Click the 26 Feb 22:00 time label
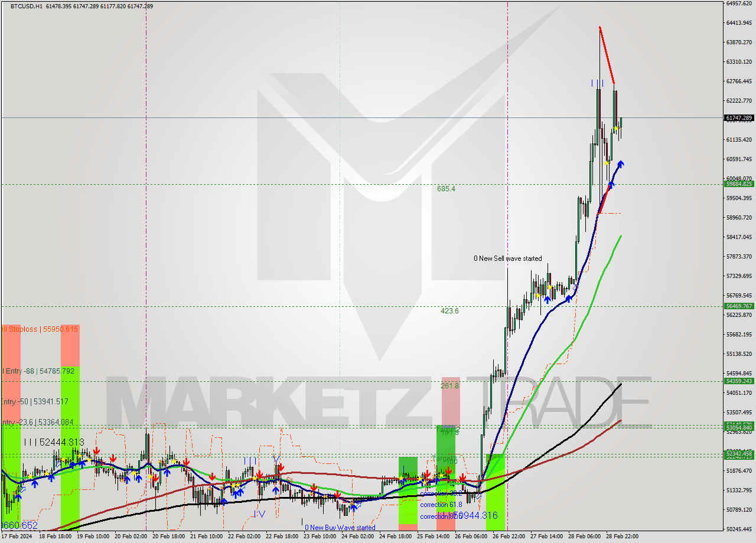The width and height of the screenshot is (756, 543). [509, 537]
